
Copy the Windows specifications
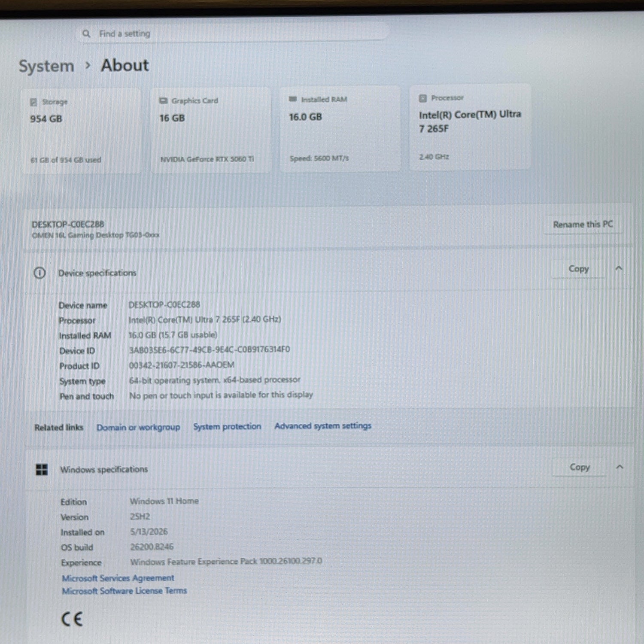(579, 467)
